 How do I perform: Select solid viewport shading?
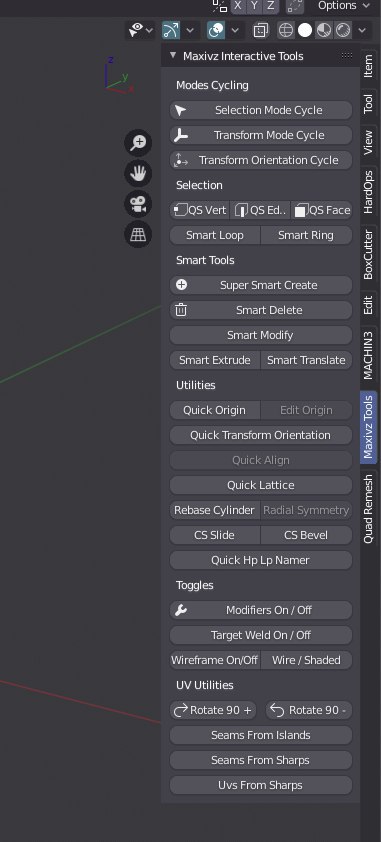pyautogui.click(x=305, y=31)
